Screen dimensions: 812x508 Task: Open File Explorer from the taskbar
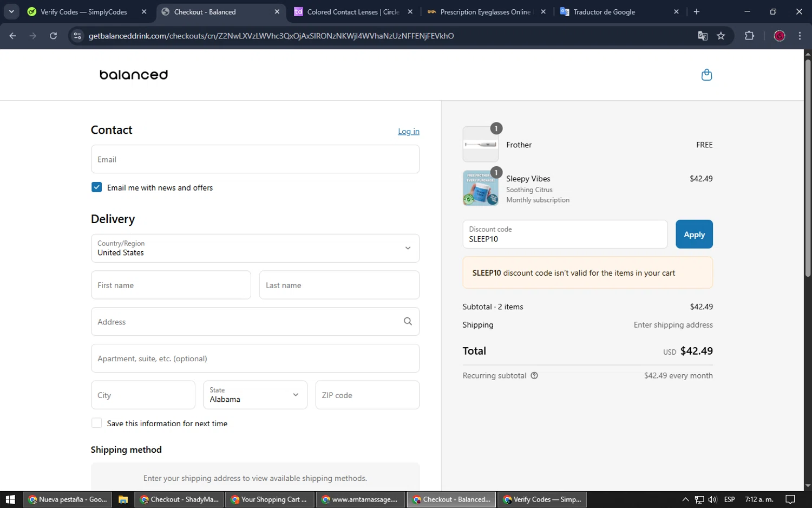[x=123, y=499]
